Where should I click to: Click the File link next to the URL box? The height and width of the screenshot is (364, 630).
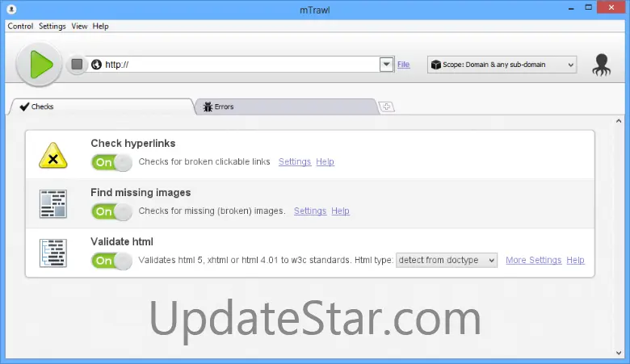(x=403, y=65)
